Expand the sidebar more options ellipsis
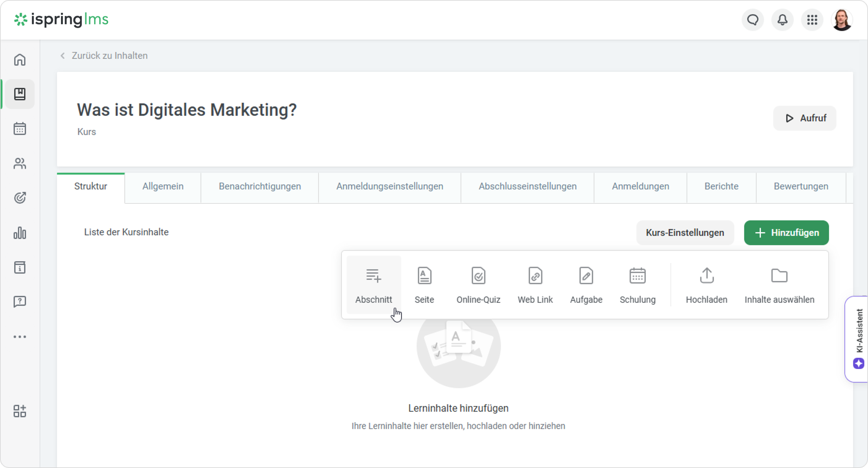Image resolution: width=868 pixels, height=468 pixels. tap(20, 336)
